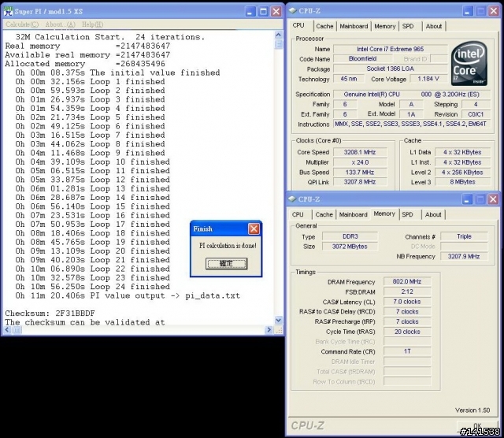
Task: Click the PI value output pi_data.txt line
Action: [128, 295]
